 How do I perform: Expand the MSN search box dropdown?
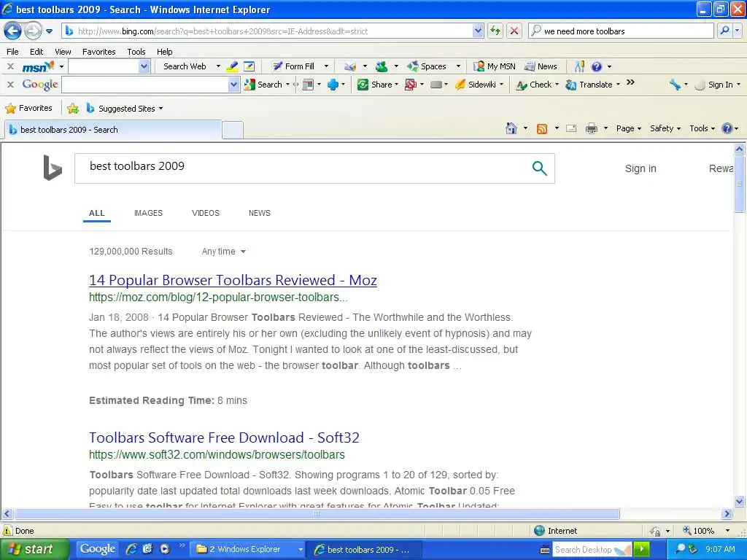tap(144, 66)
